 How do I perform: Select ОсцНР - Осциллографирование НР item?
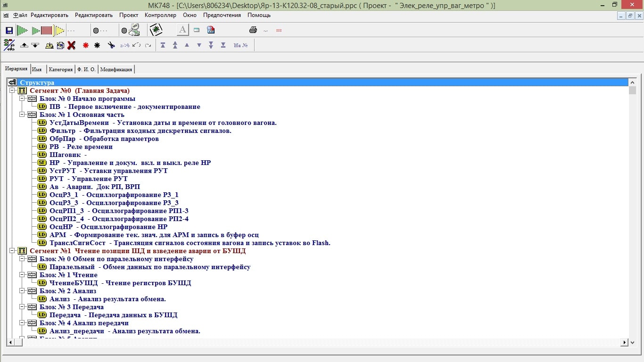108,227
